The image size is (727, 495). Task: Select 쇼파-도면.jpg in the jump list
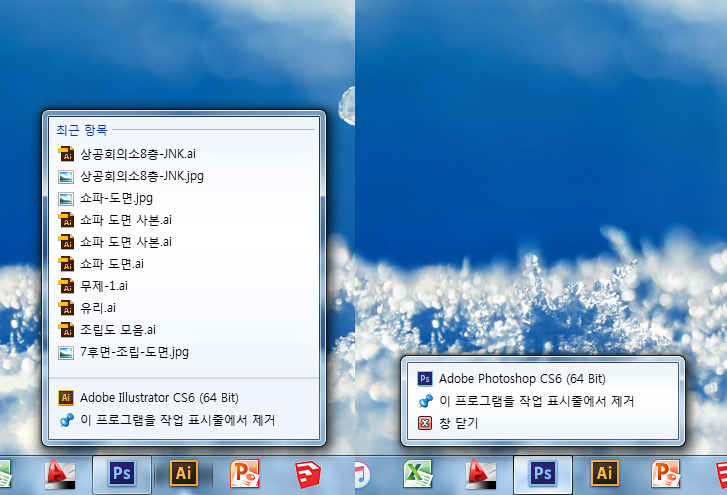[116, 198]
